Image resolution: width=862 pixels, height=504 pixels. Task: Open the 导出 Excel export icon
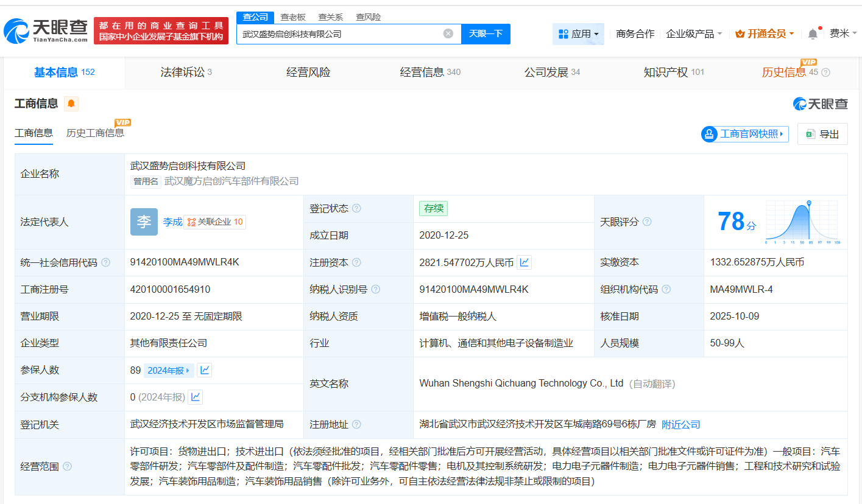(810, 134)
